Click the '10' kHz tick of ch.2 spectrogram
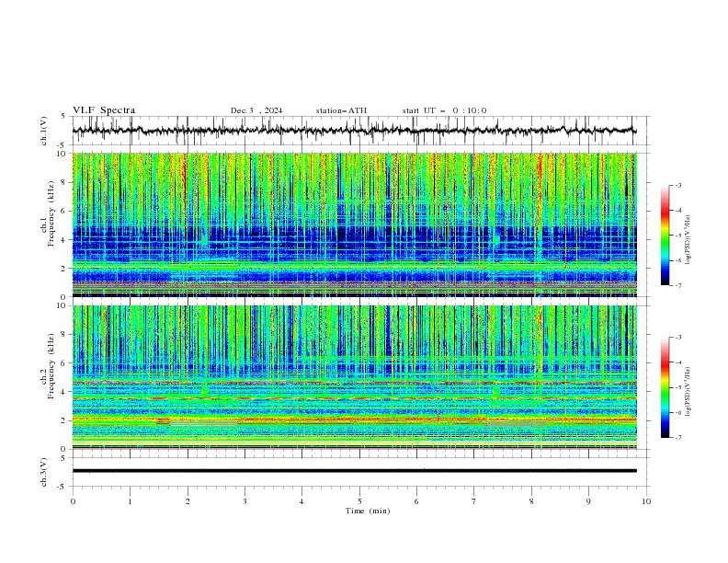 (x=62, y=305)
